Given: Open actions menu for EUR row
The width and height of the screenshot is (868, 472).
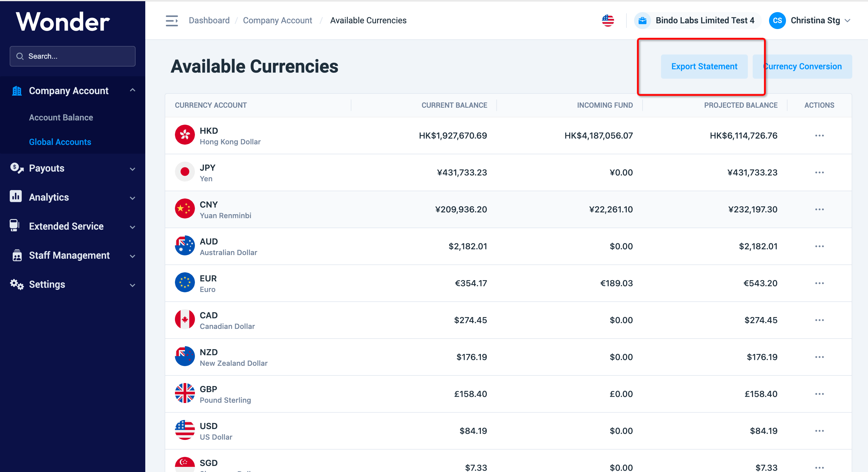Looking at the screenshot, I should click(x=819, y=283).
